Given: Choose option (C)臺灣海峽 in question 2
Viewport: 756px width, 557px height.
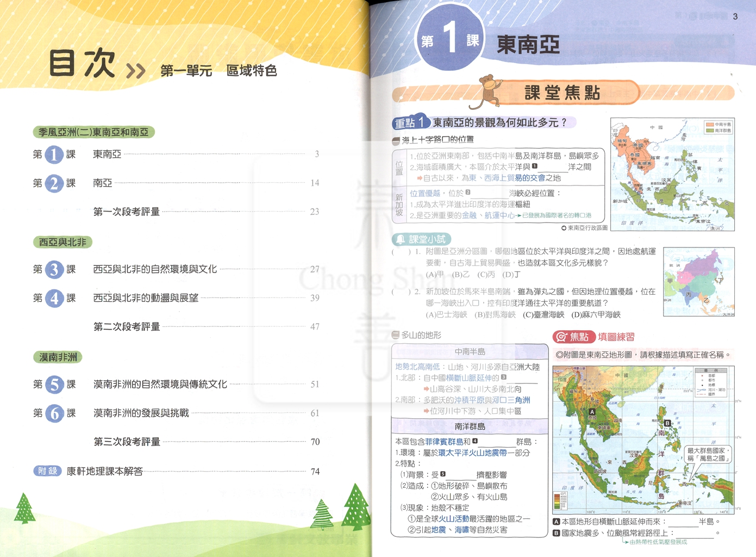Looking at the screenshot, I should (x=543, y=314).
